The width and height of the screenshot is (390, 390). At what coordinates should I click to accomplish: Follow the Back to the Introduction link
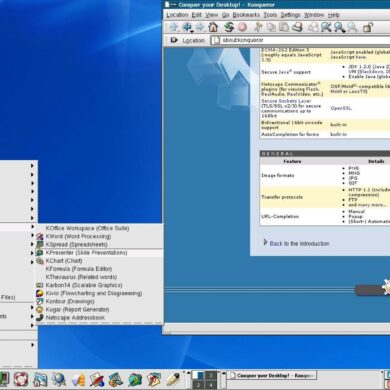coord(299,244)
